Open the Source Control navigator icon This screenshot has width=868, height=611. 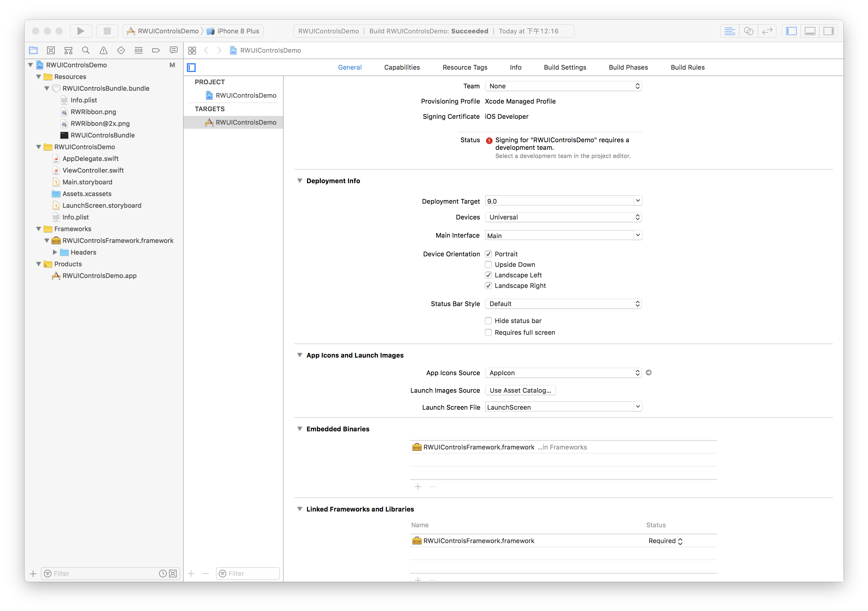coord(51,50)
